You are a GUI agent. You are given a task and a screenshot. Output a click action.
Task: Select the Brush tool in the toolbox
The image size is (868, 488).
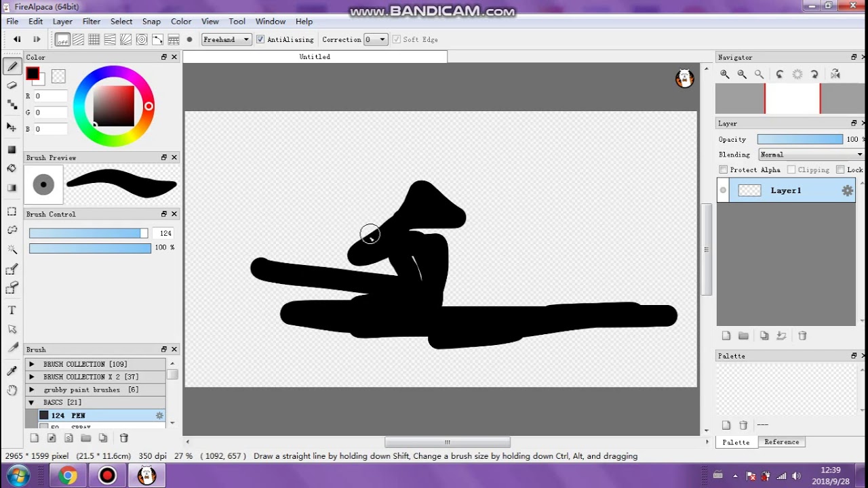pos(12,66)
